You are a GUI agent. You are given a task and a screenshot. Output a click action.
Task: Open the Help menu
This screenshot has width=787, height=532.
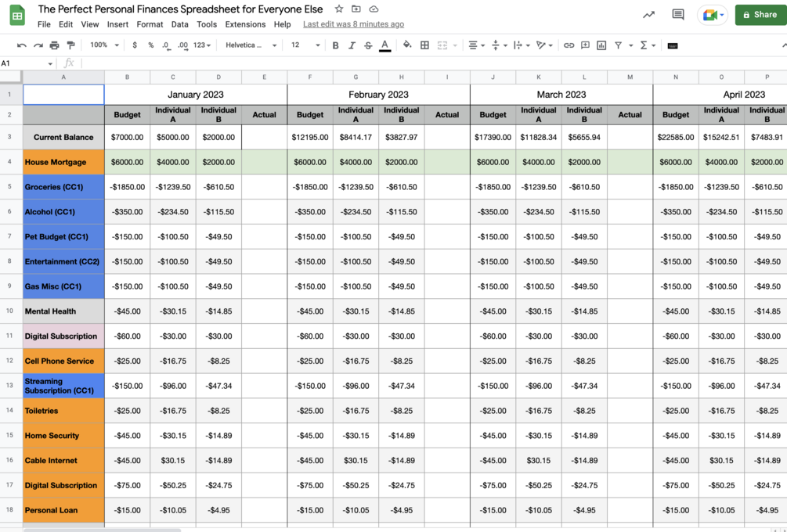coord(282,24)
